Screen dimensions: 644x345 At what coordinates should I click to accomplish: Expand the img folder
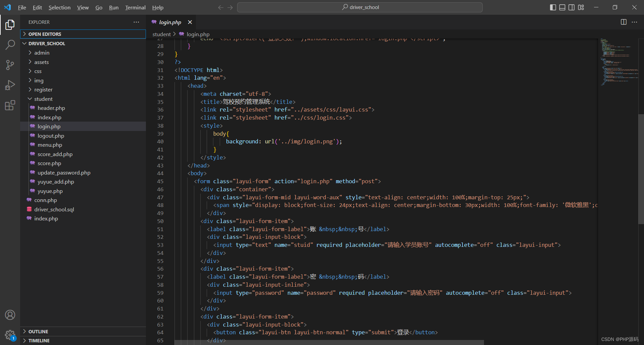[x=83, y=80]
